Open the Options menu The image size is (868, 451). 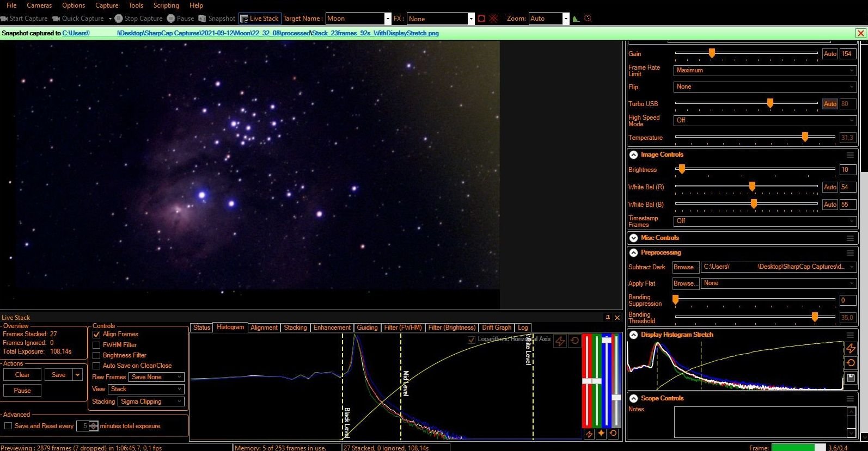coord(74,5)
